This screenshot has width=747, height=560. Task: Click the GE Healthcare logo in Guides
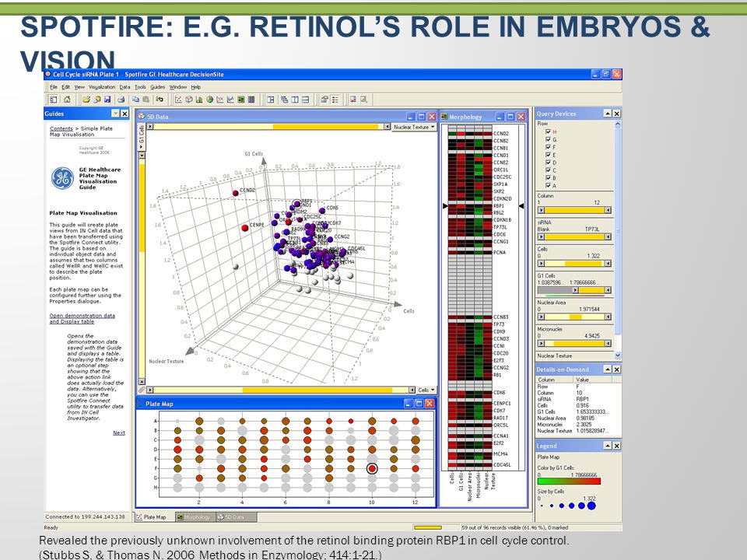[62, 178]
